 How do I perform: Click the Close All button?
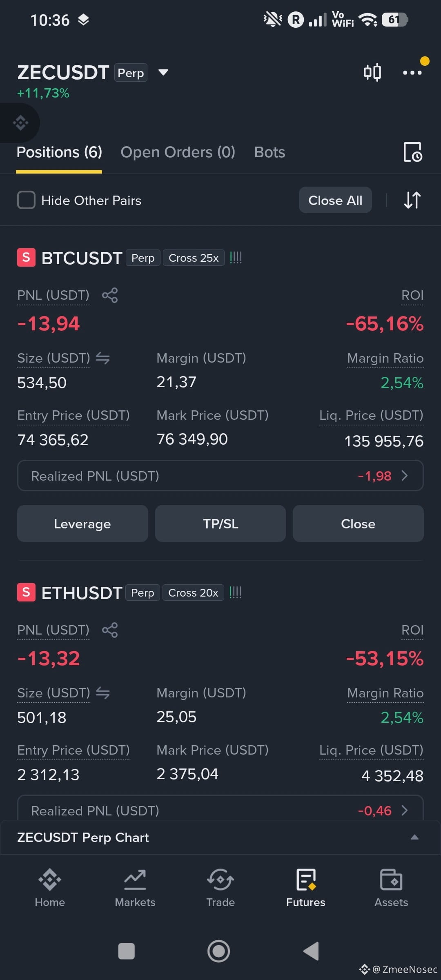[x=335, y=200]
